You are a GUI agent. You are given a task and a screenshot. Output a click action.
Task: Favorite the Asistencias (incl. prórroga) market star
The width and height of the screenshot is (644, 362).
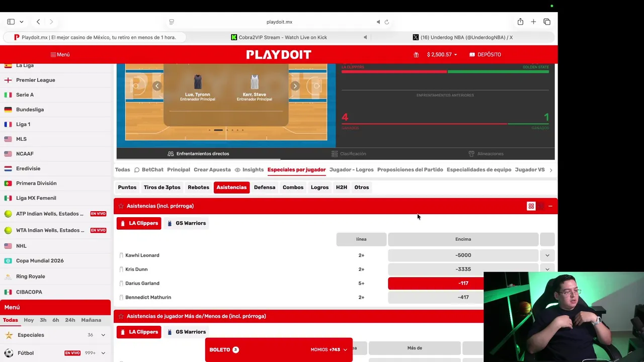[x=121, y=206]
